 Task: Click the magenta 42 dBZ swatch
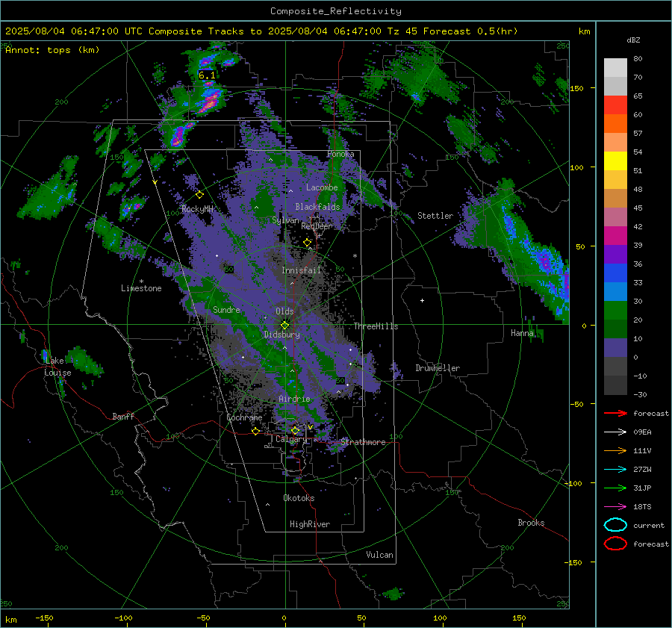[x=615, y=235]
